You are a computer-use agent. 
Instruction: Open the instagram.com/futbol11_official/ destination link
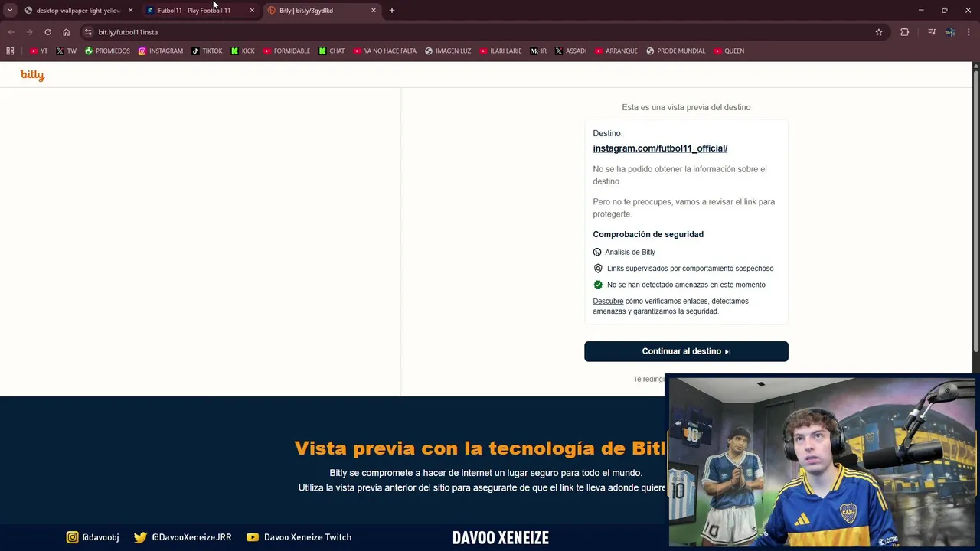point(660,148)
